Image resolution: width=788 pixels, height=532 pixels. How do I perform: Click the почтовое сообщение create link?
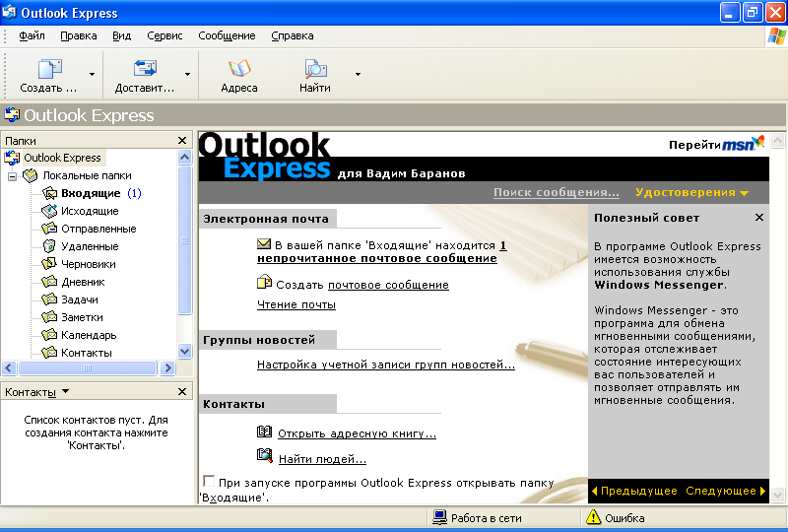click(388, 285)
